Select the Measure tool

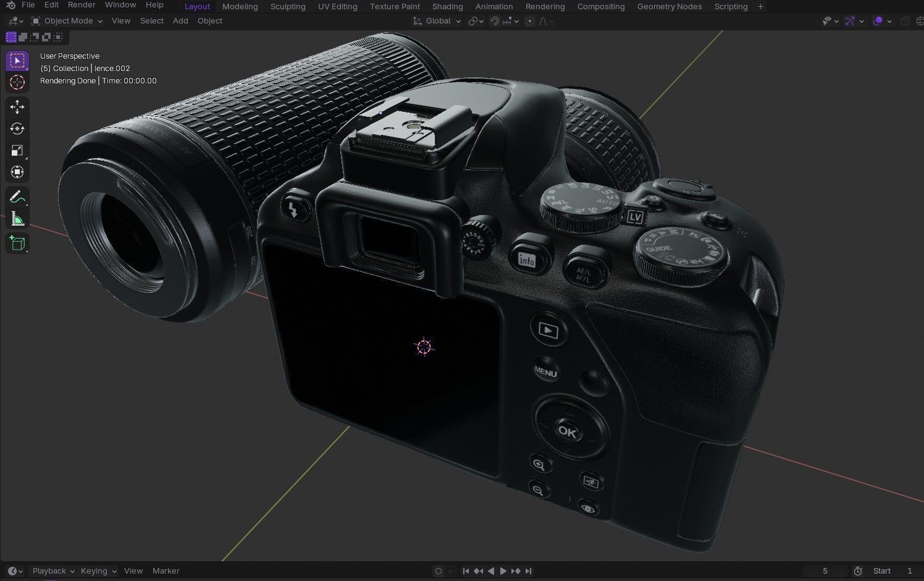coord(17,219)
